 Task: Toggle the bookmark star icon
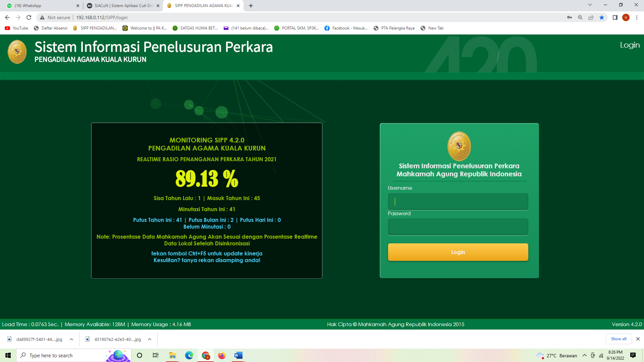[x=602, y=17]
